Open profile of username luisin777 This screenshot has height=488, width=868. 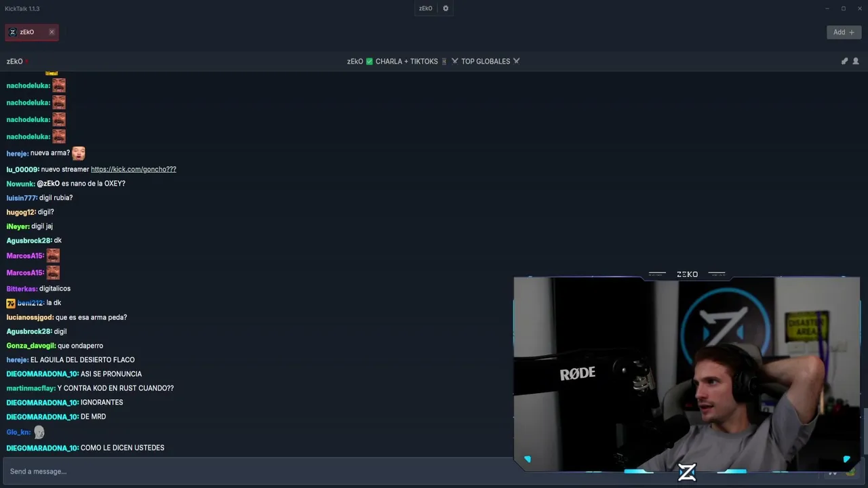(22, 198)
